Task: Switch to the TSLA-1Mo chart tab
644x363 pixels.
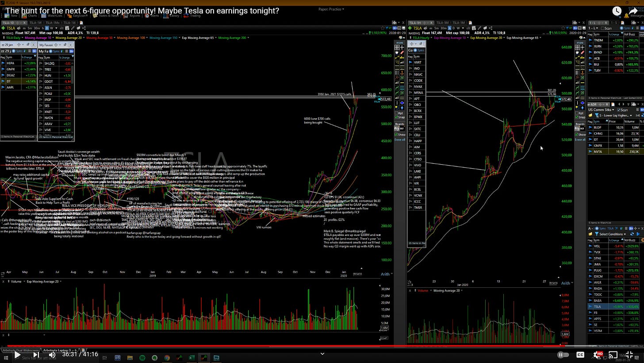Action: click(52, 23)
